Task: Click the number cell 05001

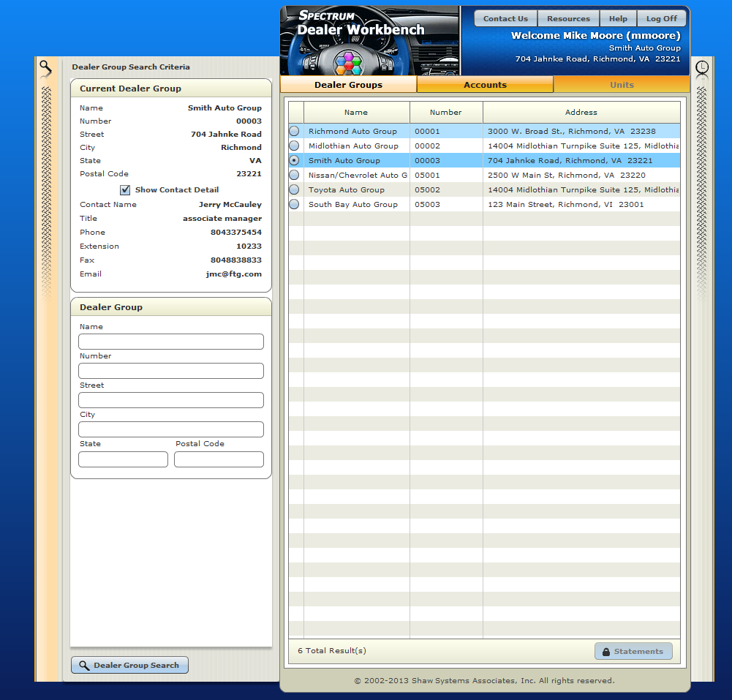Action: point(446,175)
